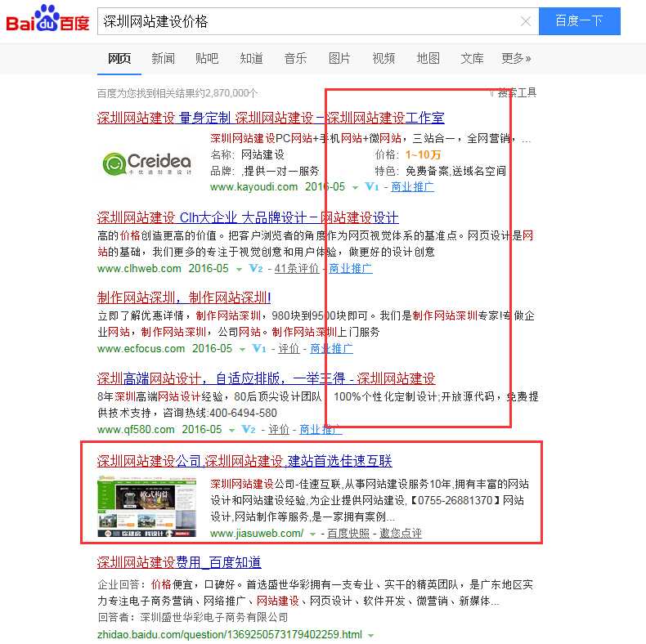Switch to the 网页 tab
The height and width of the screenshot is (644, 646).
click(x=119, y=59)
